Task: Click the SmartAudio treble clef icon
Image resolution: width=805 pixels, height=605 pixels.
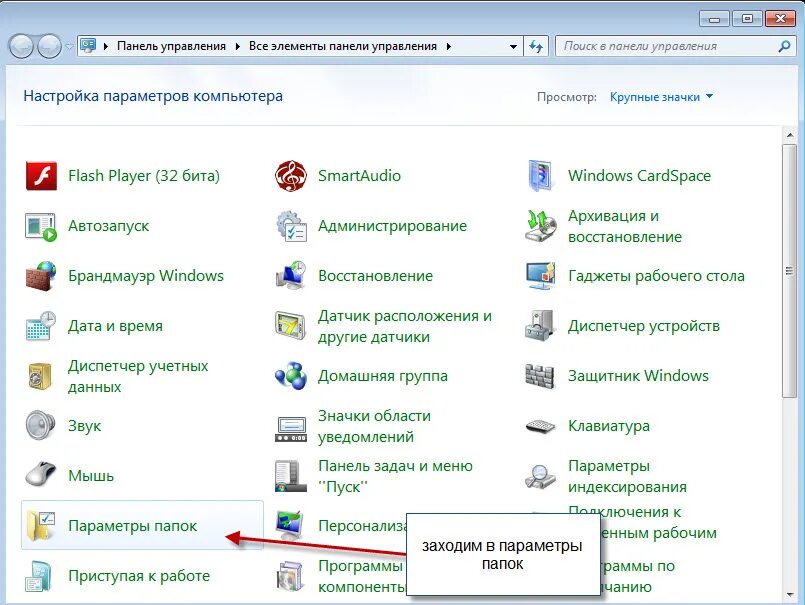Action: click(291, 176)
